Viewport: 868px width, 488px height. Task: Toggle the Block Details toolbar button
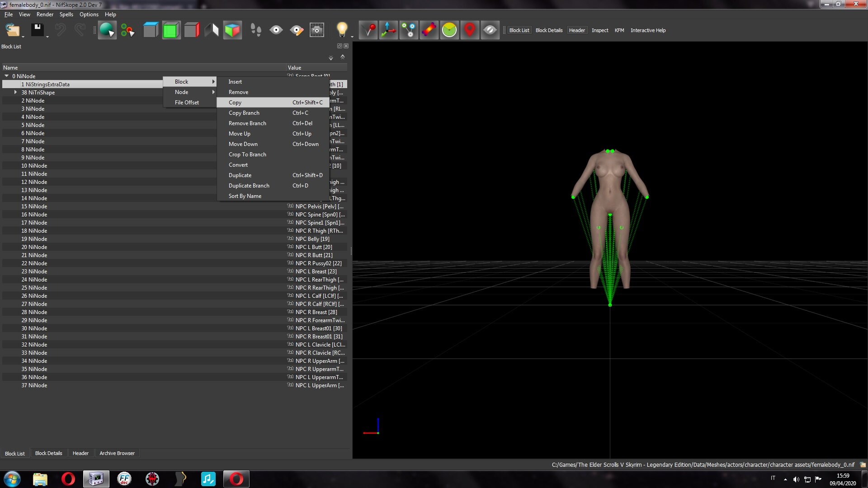tap(549, 30)
